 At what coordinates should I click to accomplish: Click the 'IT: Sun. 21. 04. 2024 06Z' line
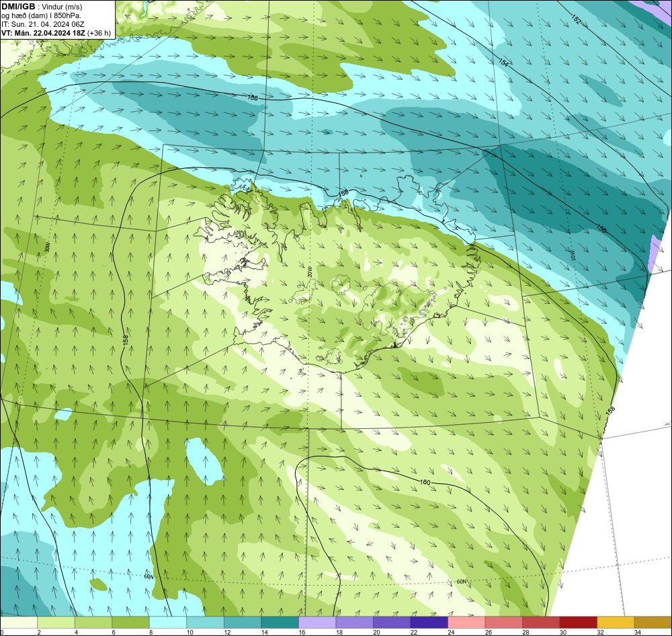pyautogui.click(x=43, y=24)
